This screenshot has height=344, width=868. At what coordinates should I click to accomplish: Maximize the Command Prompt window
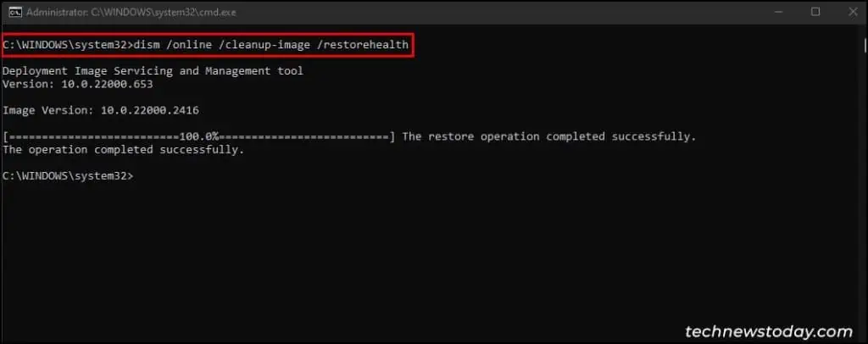click(815, 12)
